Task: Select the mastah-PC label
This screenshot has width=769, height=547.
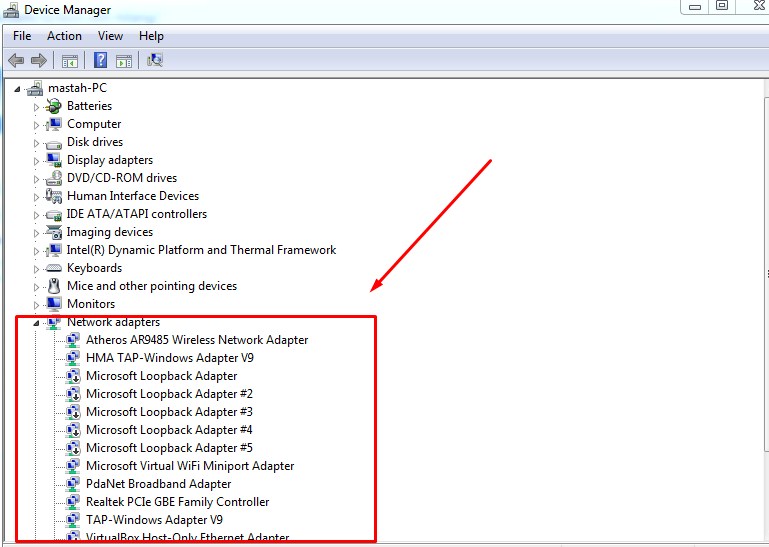Action: click(77, 88)
